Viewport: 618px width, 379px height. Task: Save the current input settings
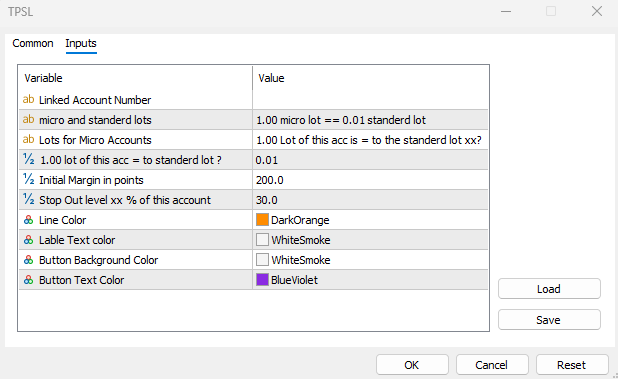[549, 320]
